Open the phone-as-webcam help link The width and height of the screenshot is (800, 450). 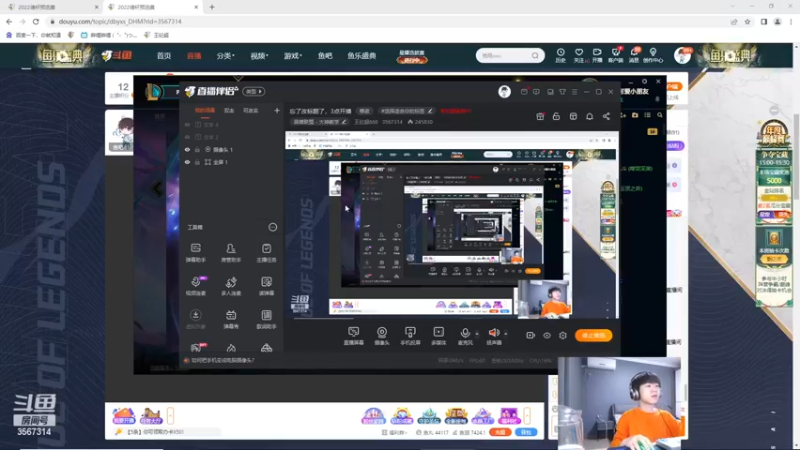(x=223, y=360)
